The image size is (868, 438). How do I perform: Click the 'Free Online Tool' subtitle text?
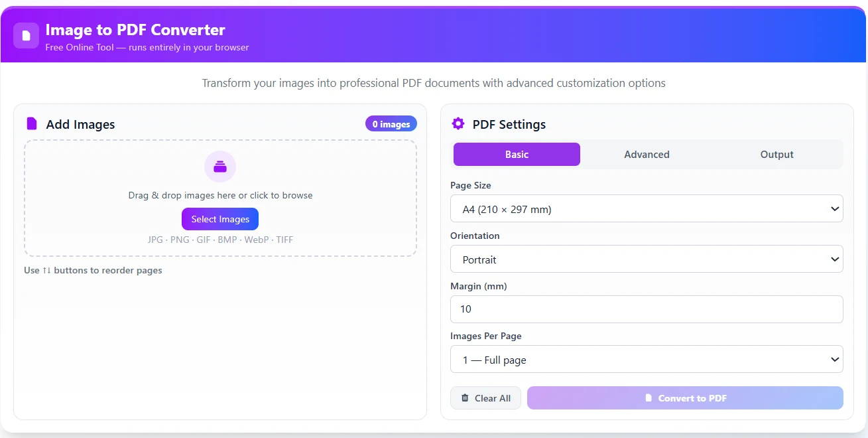(x=147, y=47)
